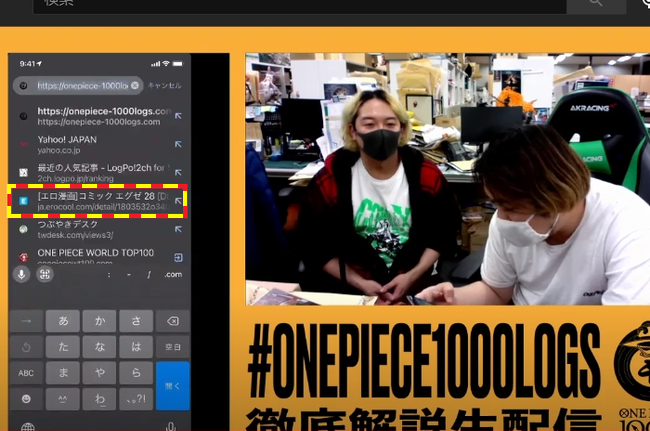This screenshot has width=650, height=431.
Task: Tap the QR code scanner icon above keyboard
Action: tap(45, 274)
